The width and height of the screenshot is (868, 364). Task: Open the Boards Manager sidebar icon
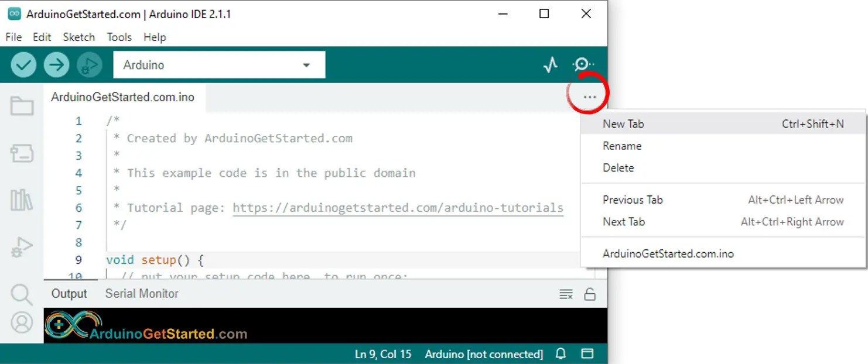coord(22,153)
